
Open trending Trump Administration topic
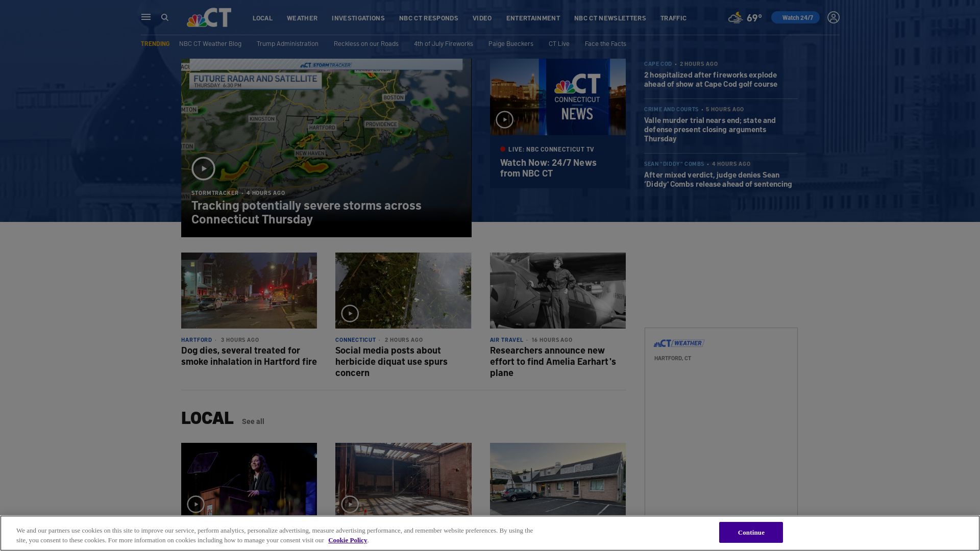pyautogui.click(x=287, y=43)
